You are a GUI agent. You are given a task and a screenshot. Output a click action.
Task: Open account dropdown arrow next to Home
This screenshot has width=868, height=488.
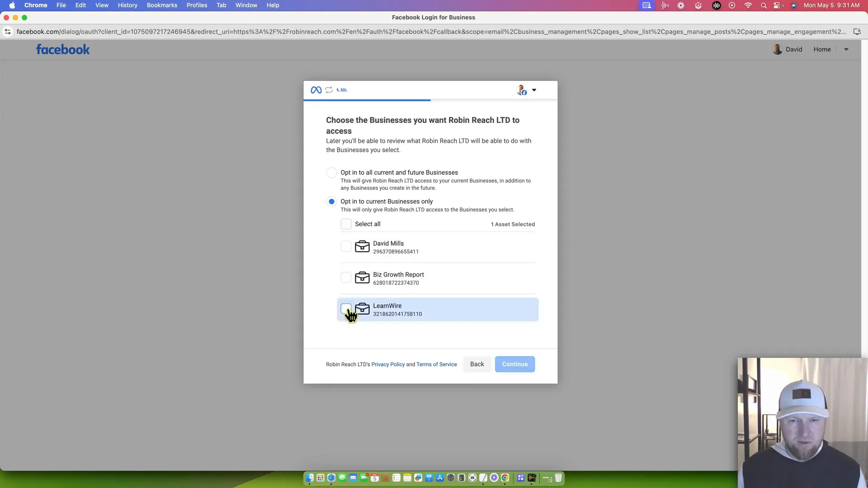point(846,50)
